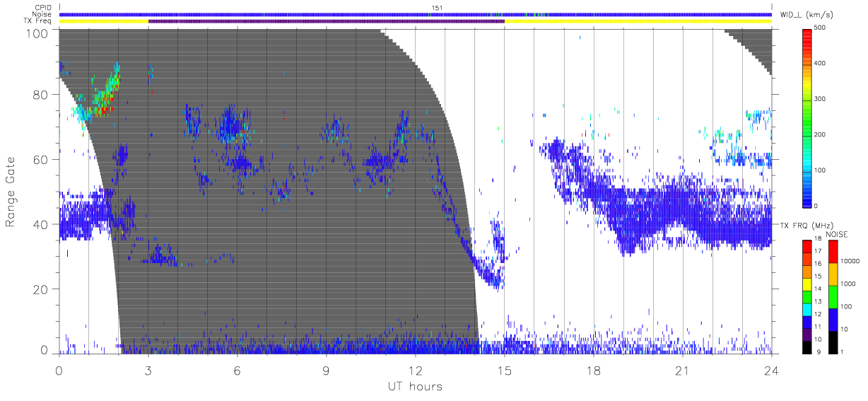The width and height of the screenshot is (868, 401).
Task: Click the 300 label on width colorbar
Action: [819, 99]
